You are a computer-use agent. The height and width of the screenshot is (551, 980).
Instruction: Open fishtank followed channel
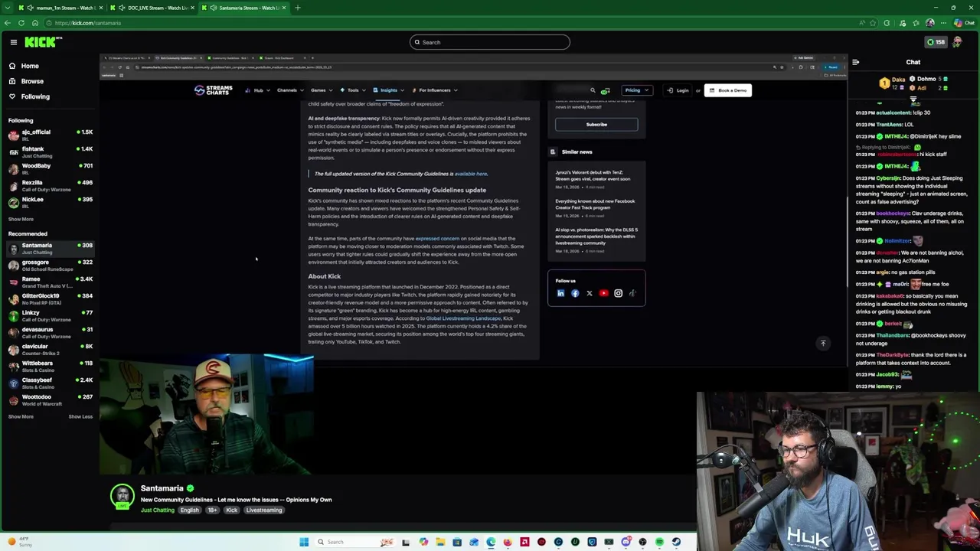[50, 152]
